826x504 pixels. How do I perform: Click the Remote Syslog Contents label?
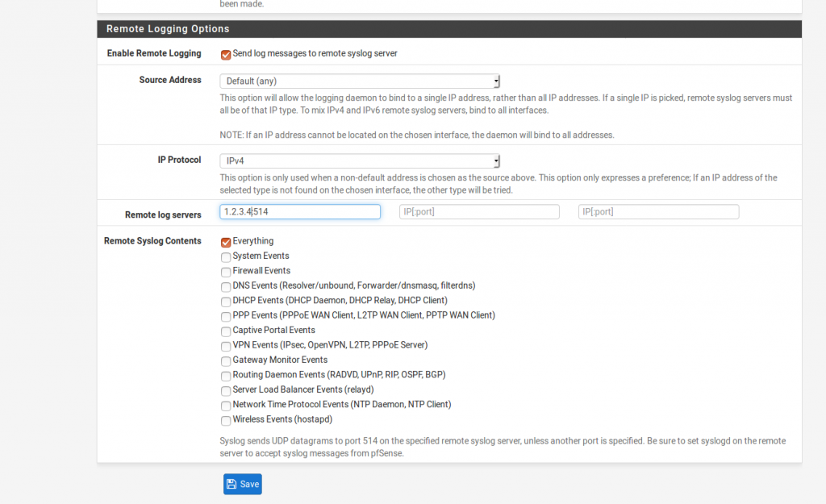point(152,240)
